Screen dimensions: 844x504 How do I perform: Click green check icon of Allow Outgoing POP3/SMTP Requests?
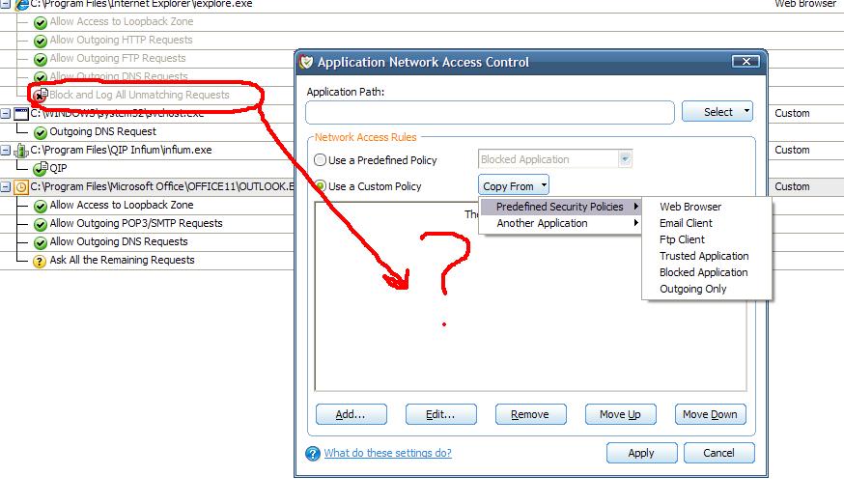point(40,224)
